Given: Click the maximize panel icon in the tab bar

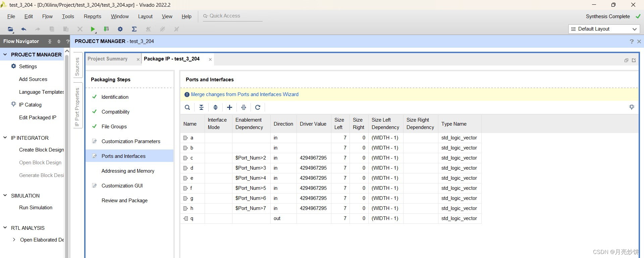Looking at the screenshot, I should click(x=634, y=60).
